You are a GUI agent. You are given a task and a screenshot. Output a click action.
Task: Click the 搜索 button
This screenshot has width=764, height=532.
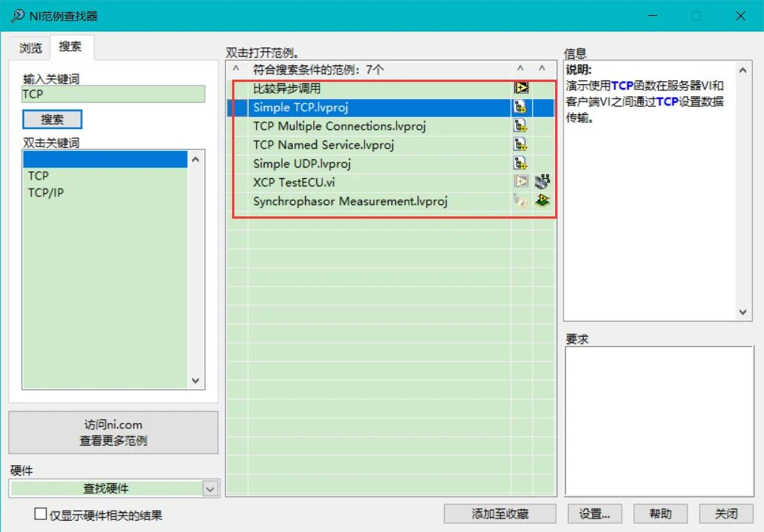point(52,119)
